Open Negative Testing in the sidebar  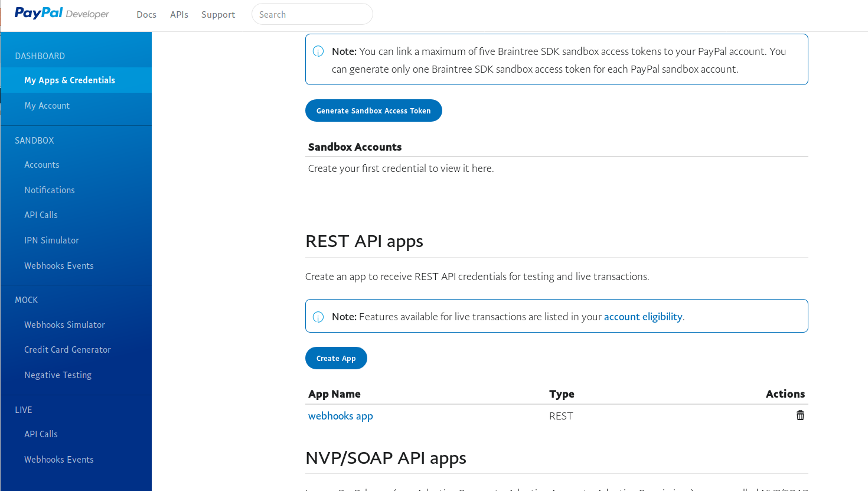pos(57,375)
